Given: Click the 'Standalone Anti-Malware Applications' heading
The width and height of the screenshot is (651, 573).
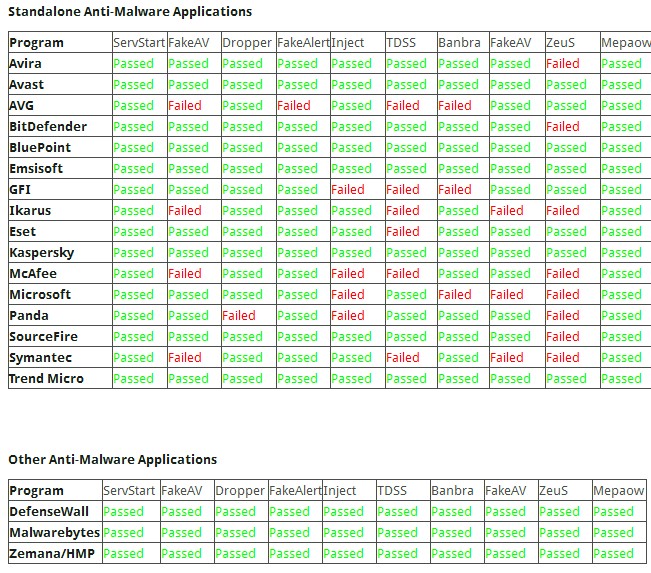Looking at the screenshot, I should pos(130,12).
